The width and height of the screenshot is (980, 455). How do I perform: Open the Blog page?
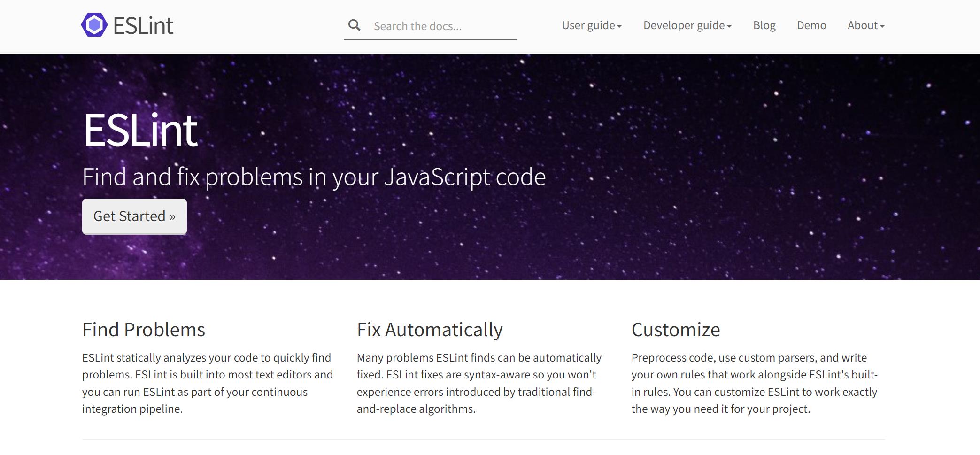coord(764,25)
